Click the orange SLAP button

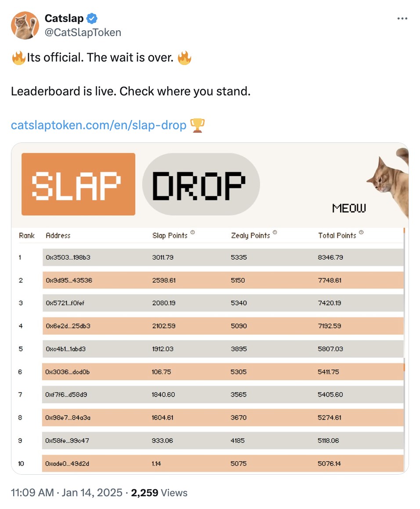(78, 184)
